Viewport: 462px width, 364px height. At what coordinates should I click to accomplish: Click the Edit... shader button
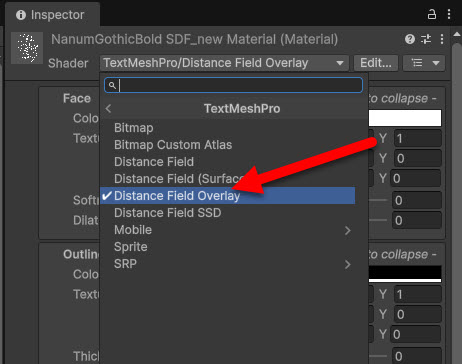[376, 63]
